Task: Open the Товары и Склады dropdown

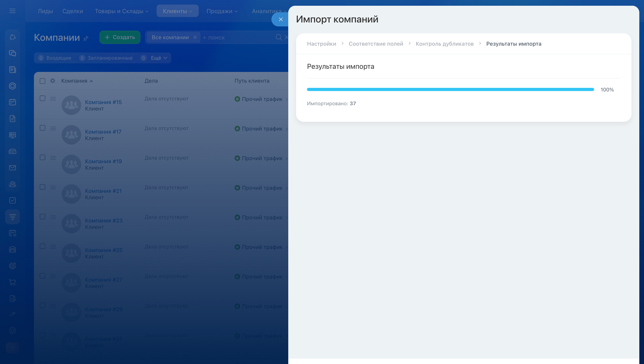Action: point(121,11)
